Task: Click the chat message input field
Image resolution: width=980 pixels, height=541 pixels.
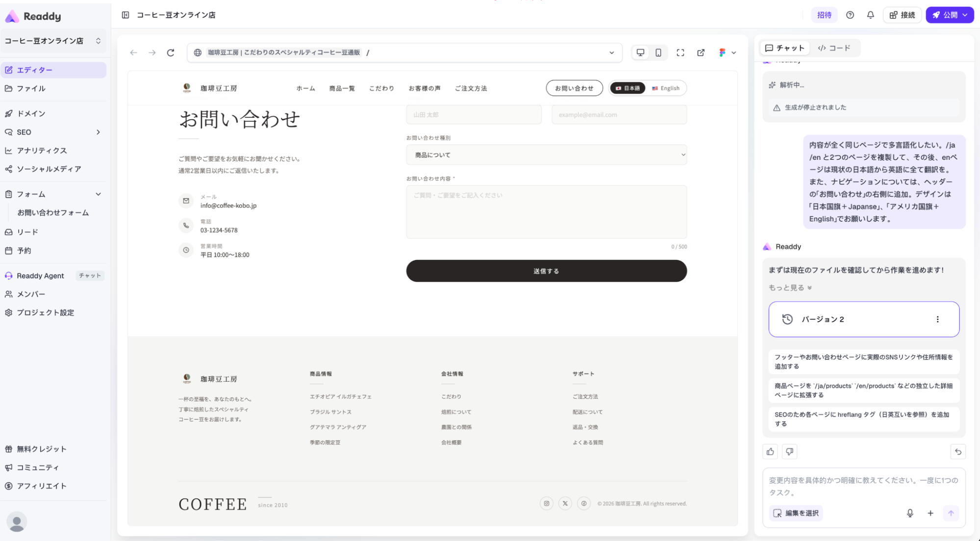Action: (x=863, y=486)
